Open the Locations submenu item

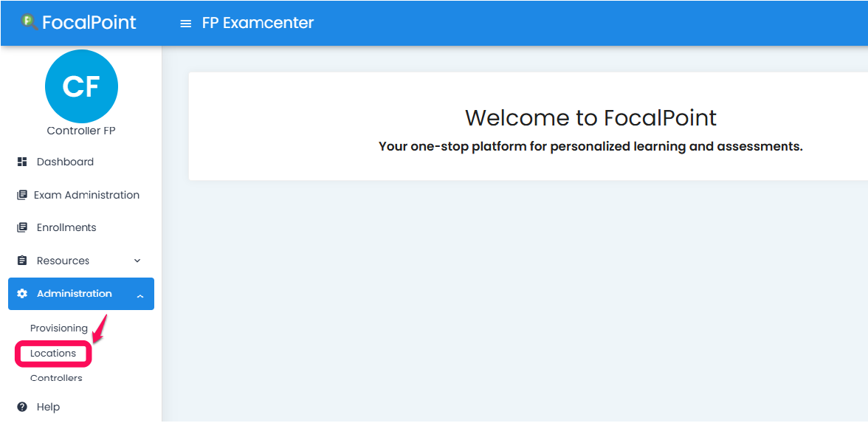pyautogui.click(x=53, y=353)
